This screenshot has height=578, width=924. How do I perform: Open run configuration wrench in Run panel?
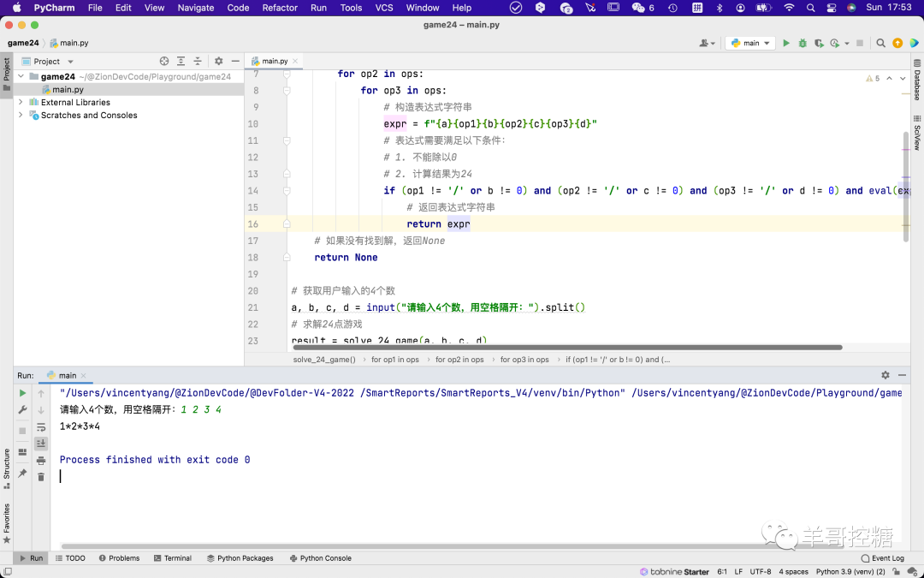[22, 409]
